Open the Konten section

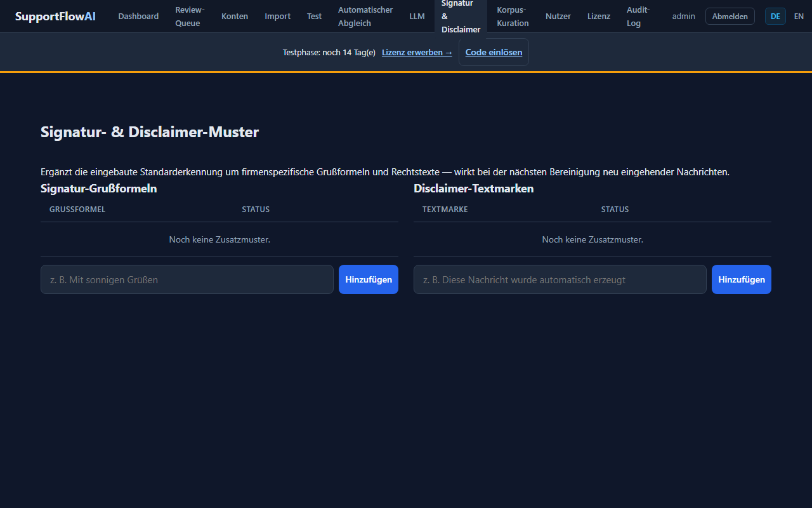pos(235,17)
